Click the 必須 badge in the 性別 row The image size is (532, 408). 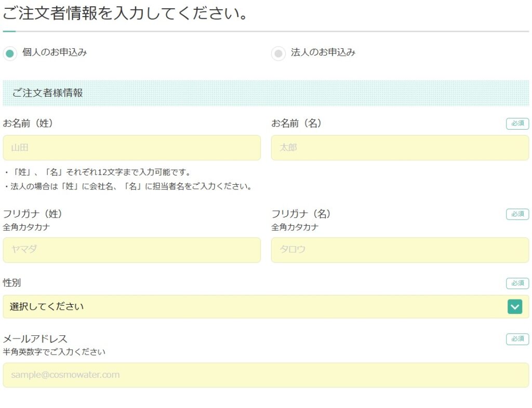517,283
